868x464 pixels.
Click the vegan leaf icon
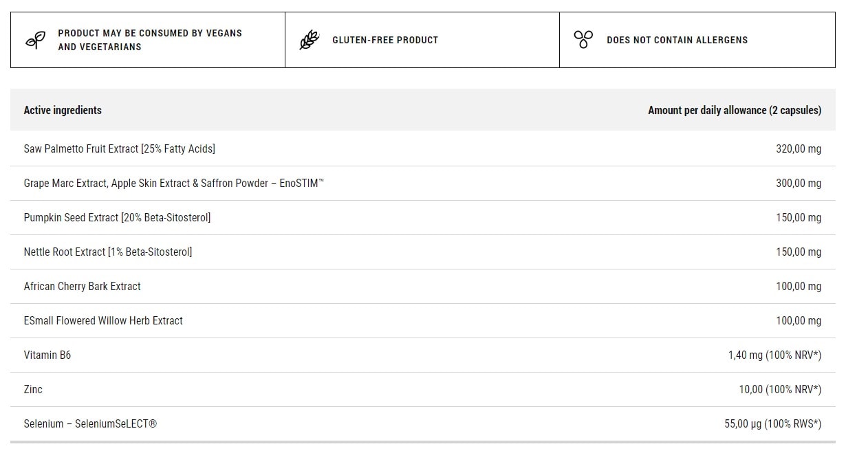[35, 40]
